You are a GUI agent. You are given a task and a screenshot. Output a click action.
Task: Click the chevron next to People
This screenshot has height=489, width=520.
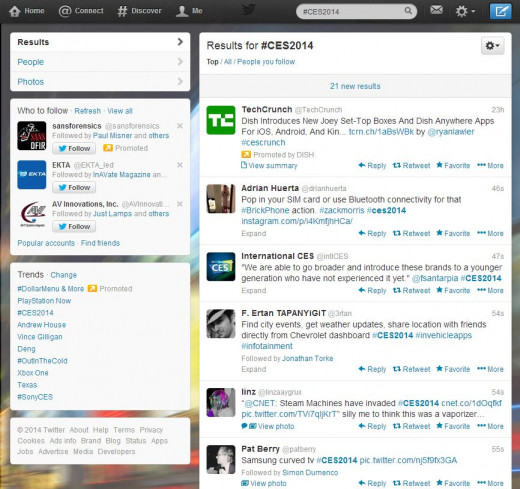point(180,62)
